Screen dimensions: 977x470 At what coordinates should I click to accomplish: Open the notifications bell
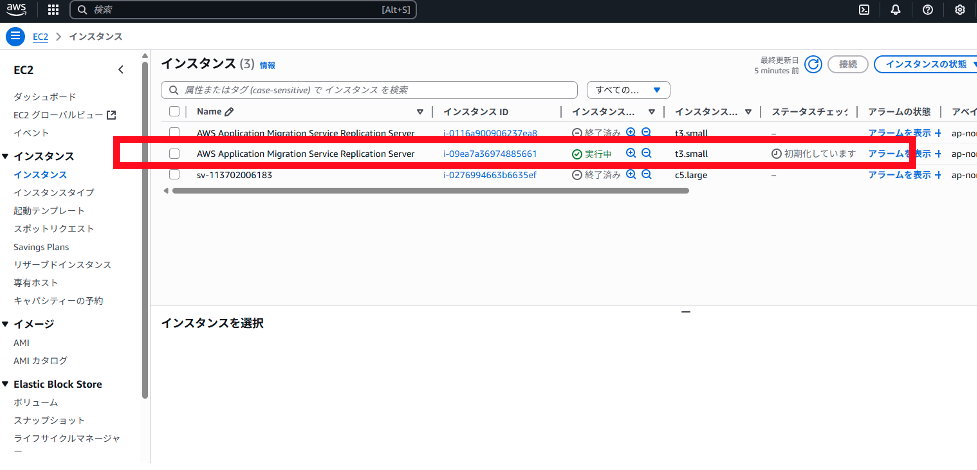(x=895, y=9)
